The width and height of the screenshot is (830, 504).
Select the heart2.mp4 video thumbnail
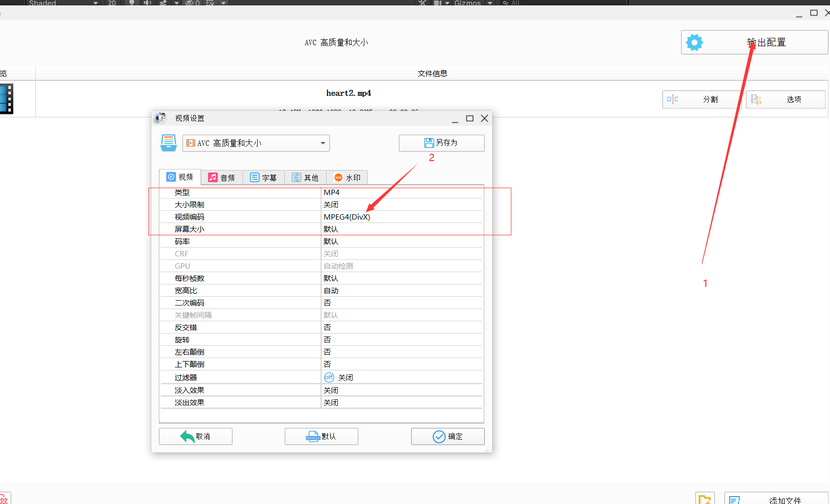(x=6, y=98)
